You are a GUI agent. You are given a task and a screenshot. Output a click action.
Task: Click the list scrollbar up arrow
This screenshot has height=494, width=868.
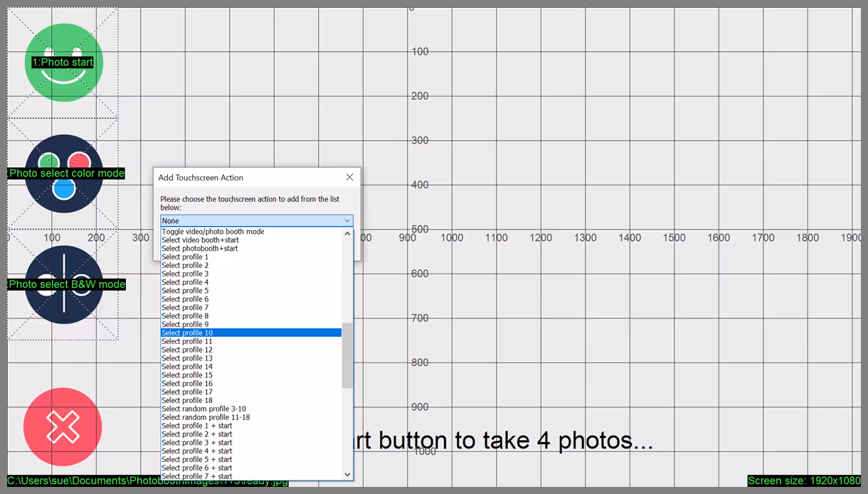(347, 233)
